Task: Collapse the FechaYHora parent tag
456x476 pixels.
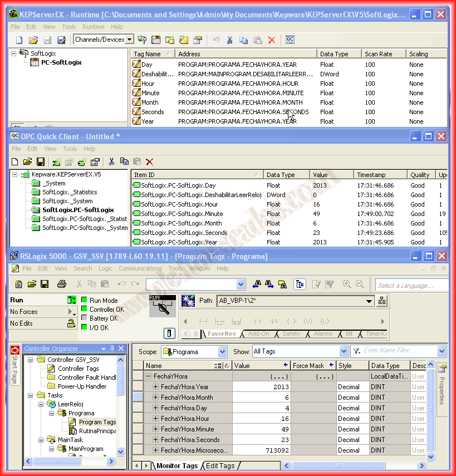Action: [149, 376]
